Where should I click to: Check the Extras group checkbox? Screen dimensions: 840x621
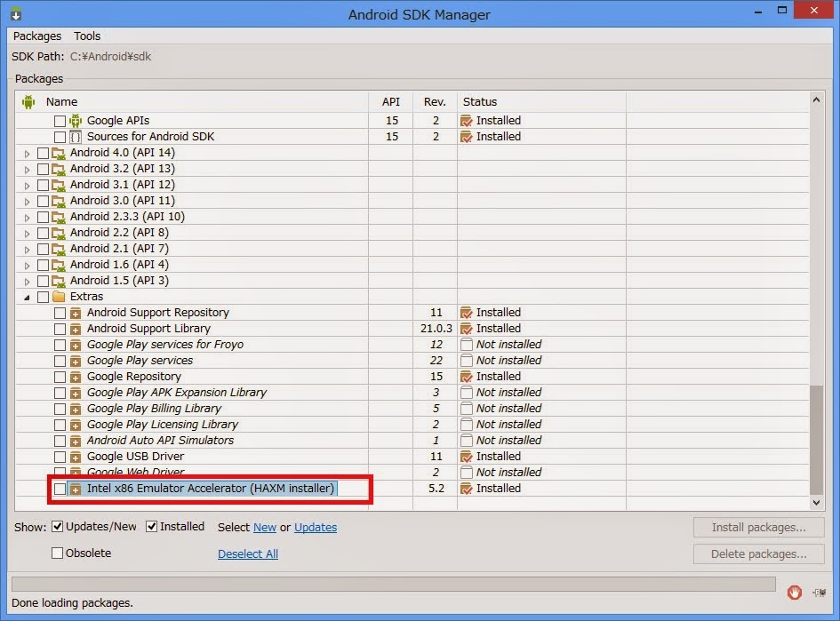coord(43,297)
